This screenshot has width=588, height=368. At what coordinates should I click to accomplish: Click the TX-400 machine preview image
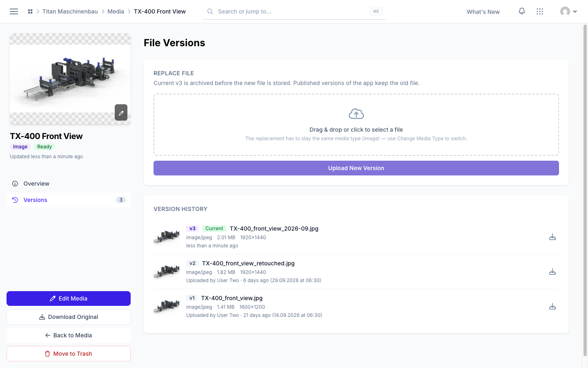(x=70, y=79)
